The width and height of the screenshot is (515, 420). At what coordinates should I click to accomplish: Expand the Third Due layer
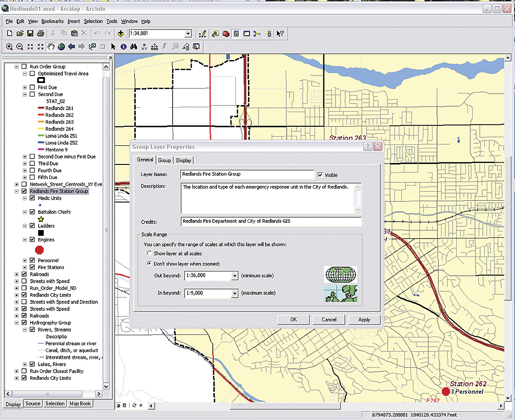coord(25,163)
